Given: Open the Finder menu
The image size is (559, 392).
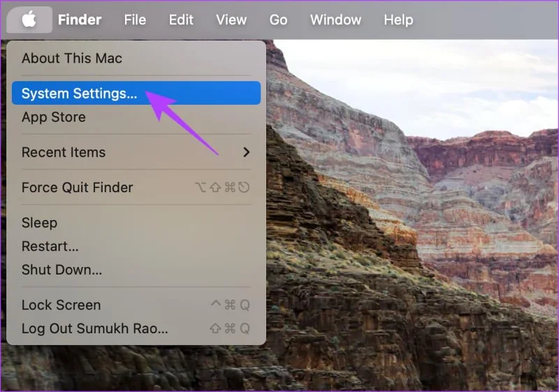Looking at the screenshot, I should tap(80, 20).
